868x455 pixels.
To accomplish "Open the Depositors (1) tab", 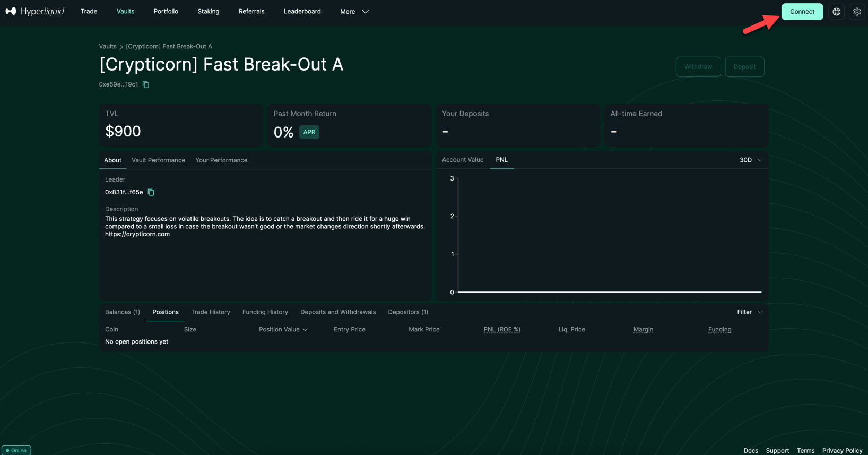I will pos(408,312).
